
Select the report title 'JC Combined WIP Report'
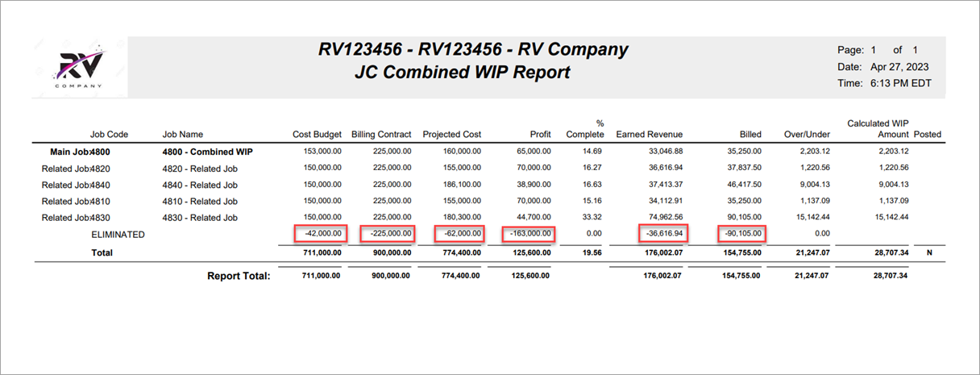coord(462,73)
